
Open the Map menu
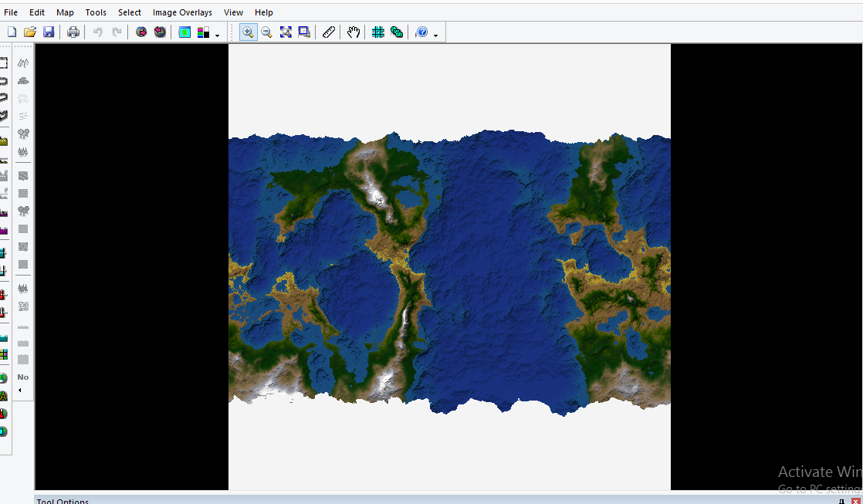click(x=65, y=12)
